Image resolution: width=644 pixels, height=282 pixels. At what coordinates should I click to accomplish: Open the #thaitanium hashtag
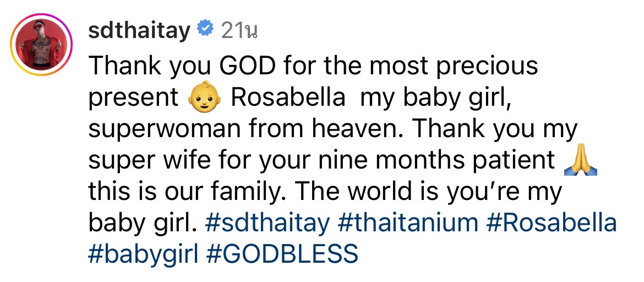tap(408, 224)
